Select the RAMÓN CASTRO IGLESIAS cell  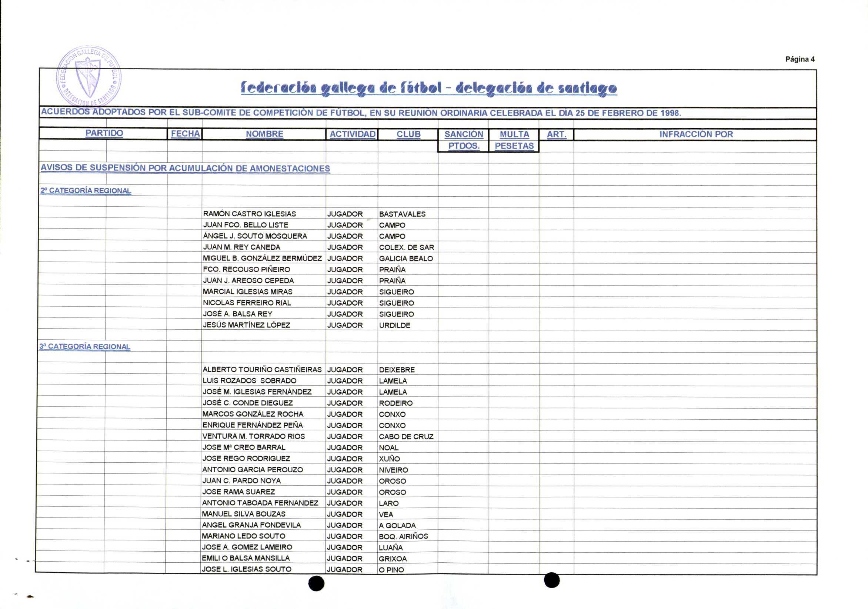point(250,214)
